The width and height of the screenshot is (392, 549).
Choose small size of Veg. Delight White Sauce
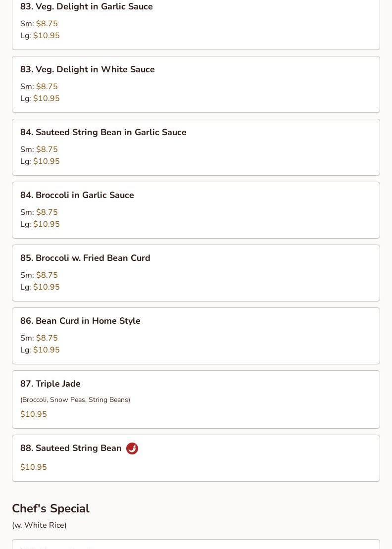[x=47, y=87]
